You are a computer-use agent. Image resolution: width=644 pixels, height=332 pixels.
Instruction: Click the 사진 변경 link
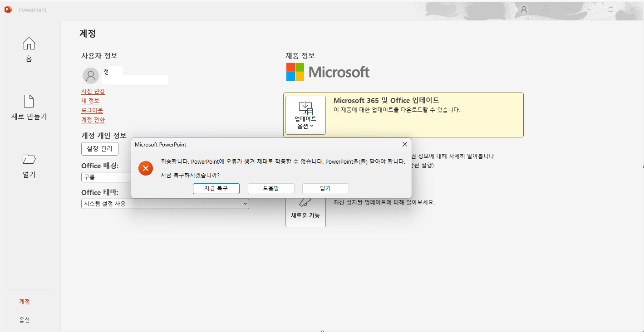click(93, 91)
